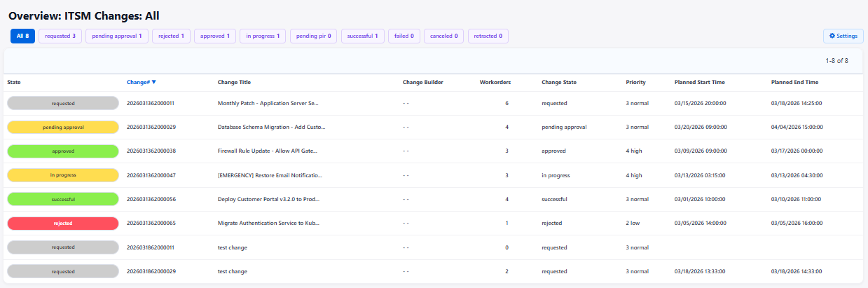Filter by 'retracted 0' tab
Viewport: 868px width, 288px height.
tap(488, 36)
